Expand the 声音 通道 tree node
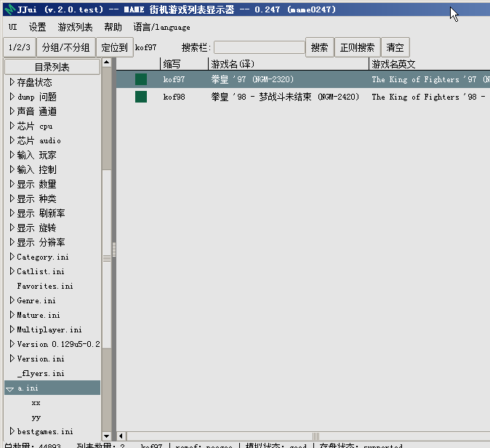This screenshot has width=490, height=448. (x=12, y=111)
